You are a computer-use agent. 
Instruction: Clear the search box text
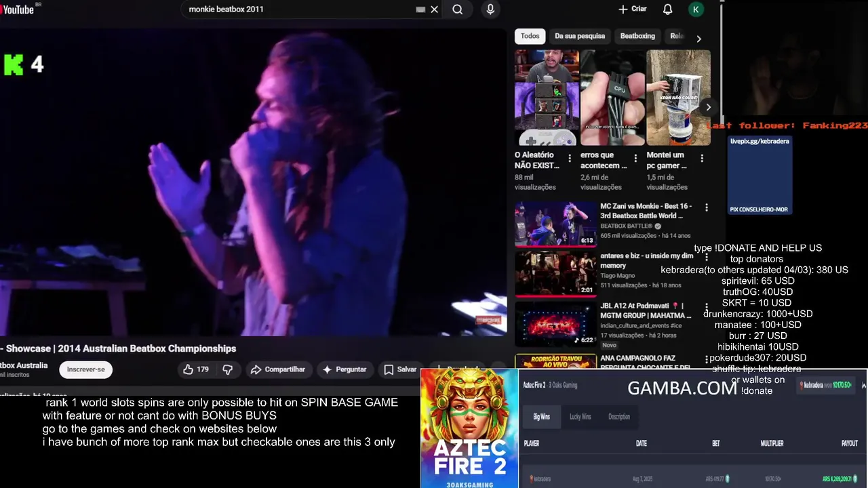pos(435,9)
